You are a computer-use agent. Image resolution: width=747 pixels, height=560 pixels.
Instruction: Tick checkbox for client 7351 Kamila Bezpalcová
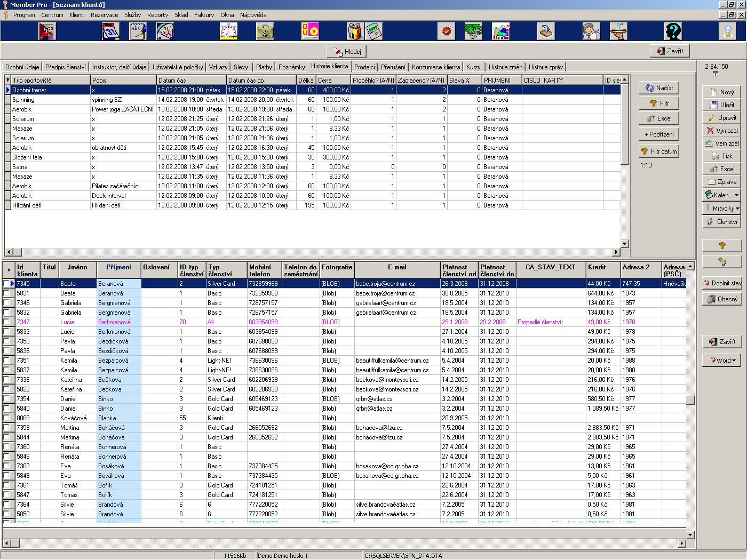click(x=6, y=361)
